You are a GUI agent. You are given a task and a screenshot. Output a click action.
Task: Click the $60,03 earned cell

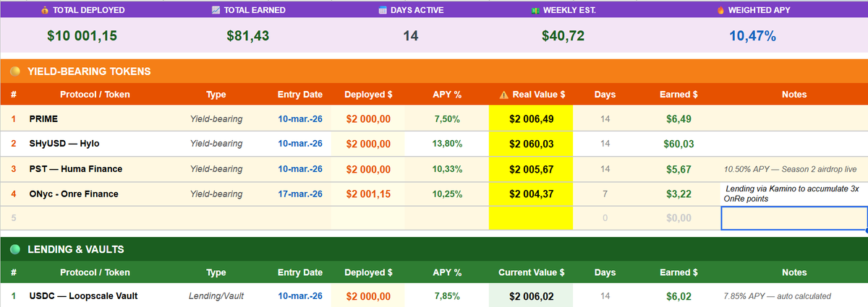pyautogui.click(x=678, y=144)
